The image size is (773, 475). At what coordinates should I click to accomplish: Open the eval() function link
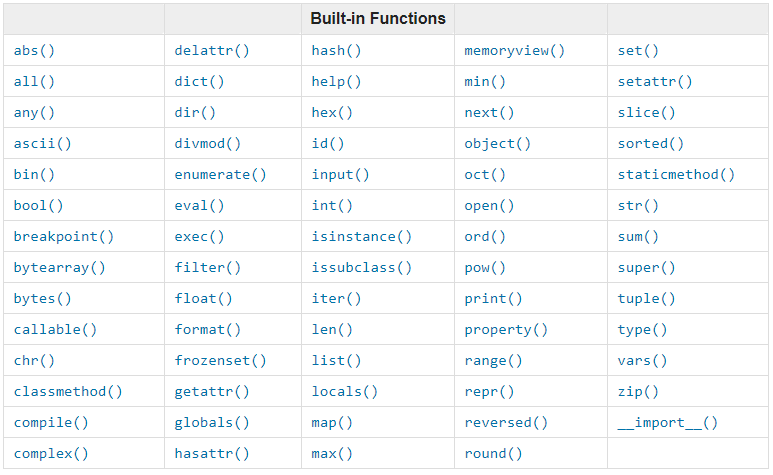(x=199, y=206)
